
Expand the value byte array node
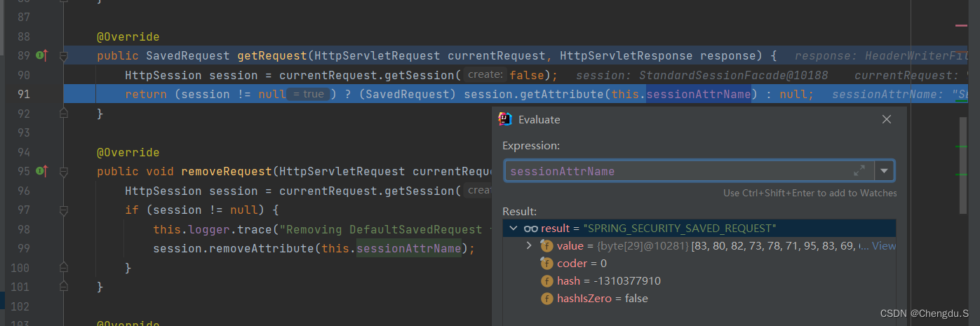(530, 246)
